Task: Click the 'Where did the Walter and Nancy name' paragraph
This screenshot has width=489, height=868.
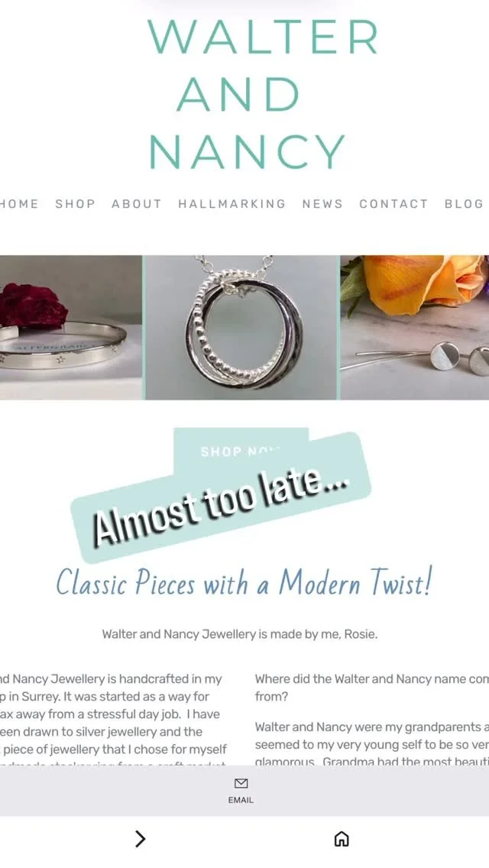Action: click(371, 688)
